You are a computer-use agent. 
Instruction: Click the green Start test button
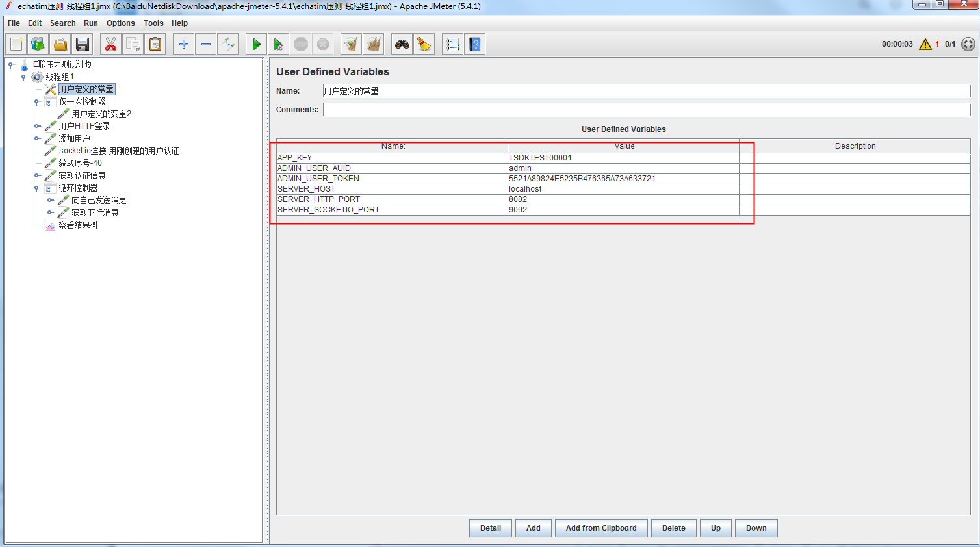[257, 44]
